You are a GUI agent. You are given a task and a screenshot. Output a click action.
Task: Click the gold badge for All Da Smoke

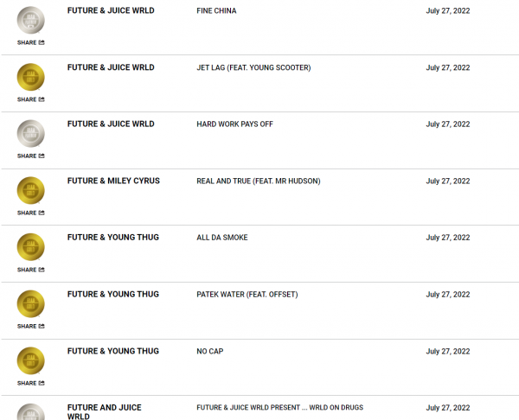coord(31,247)
